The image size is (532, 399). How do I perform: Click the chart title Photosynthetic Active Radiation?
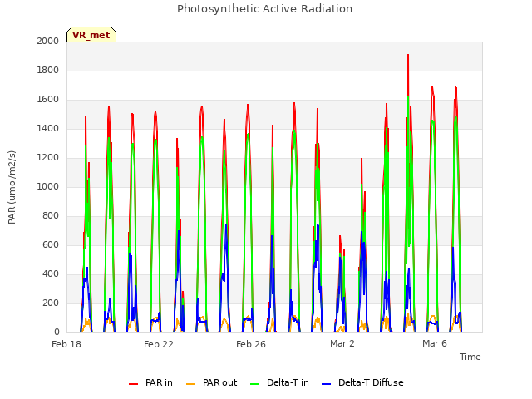264,9
